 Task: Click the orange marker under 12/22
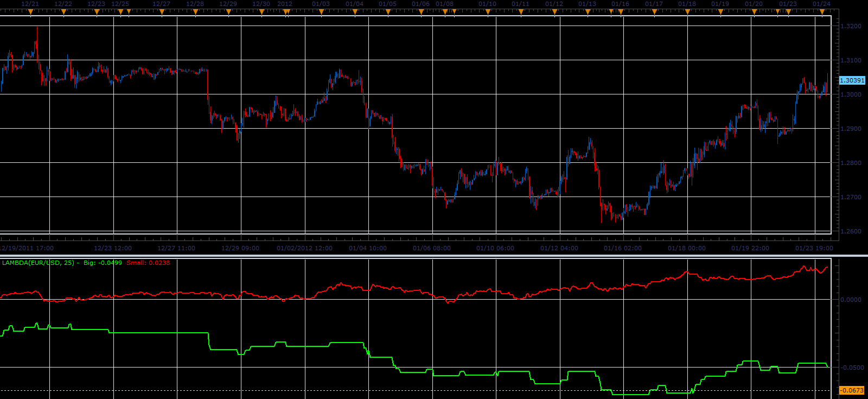point(63,11)
